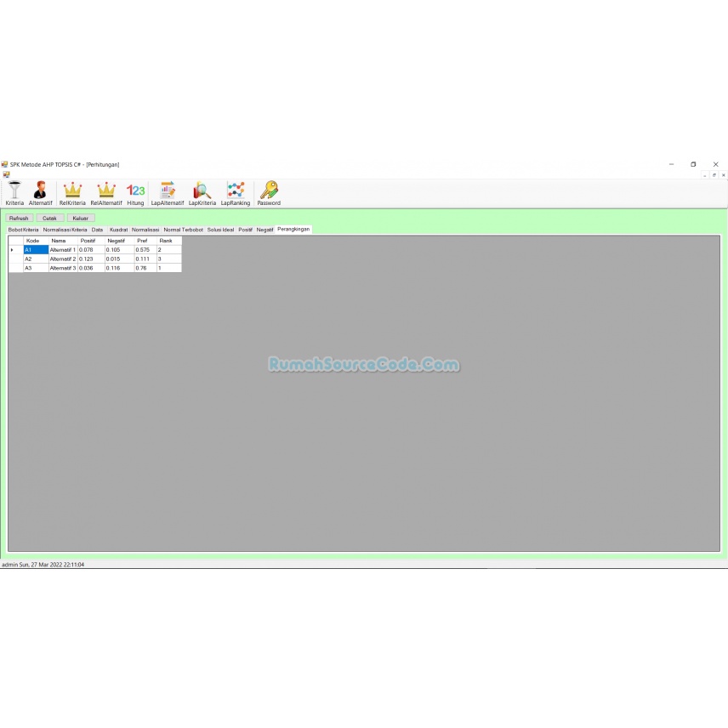728x728 pixels.
Task: Click the admin date status bar text
Action: click(43, 565)
